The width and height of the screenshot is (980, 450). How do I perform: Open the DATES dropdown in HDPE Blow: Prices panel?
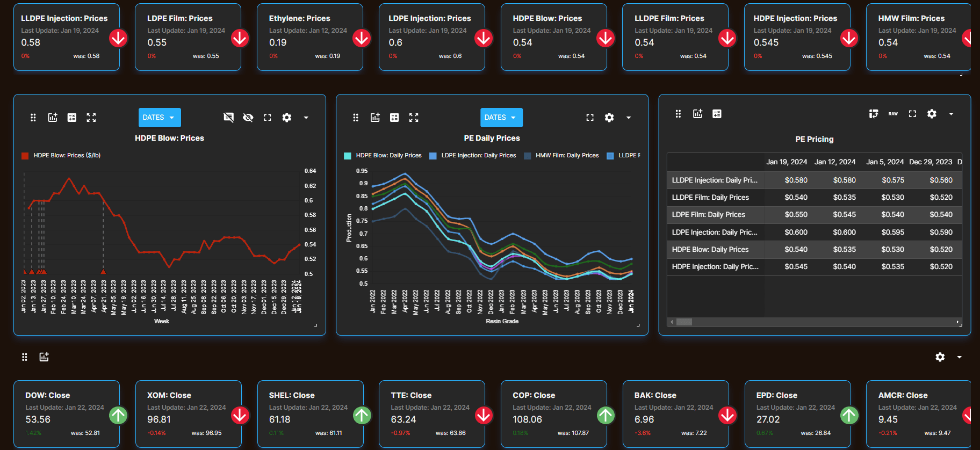[160, 118]
